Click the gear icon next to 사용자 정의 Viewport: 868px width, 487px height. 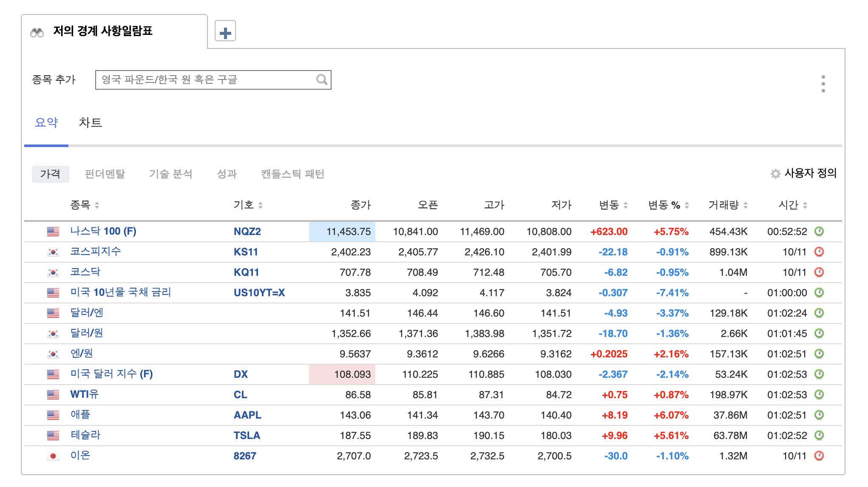coord(775,173)
